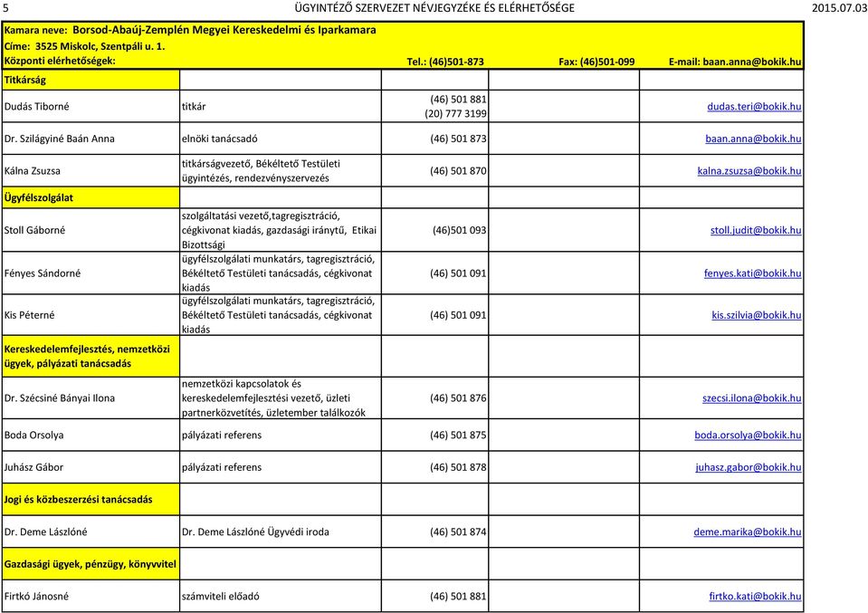The width and height of the screenshot is (868, 613).
Task: Click the kalna.zsuzsa@bokik.hu email link
Action: (x=749, y=170)
